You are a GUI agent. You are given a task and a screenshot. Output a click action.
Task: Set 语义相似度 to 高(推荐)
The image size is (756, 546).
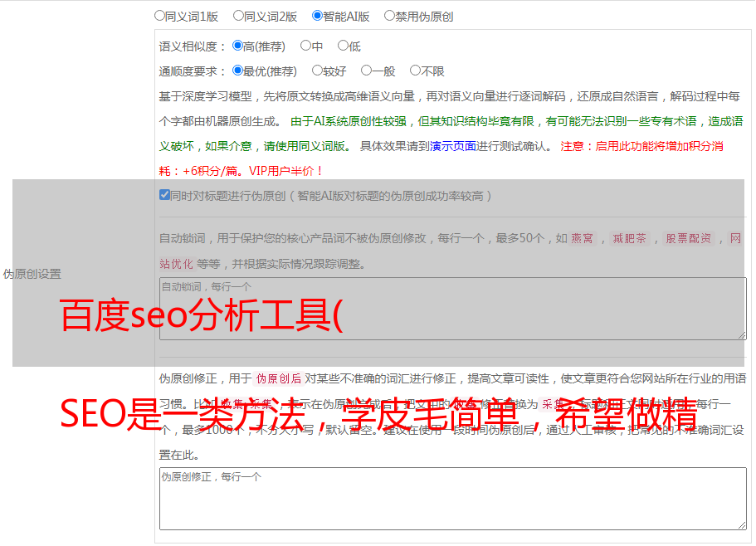click(237, 46)
